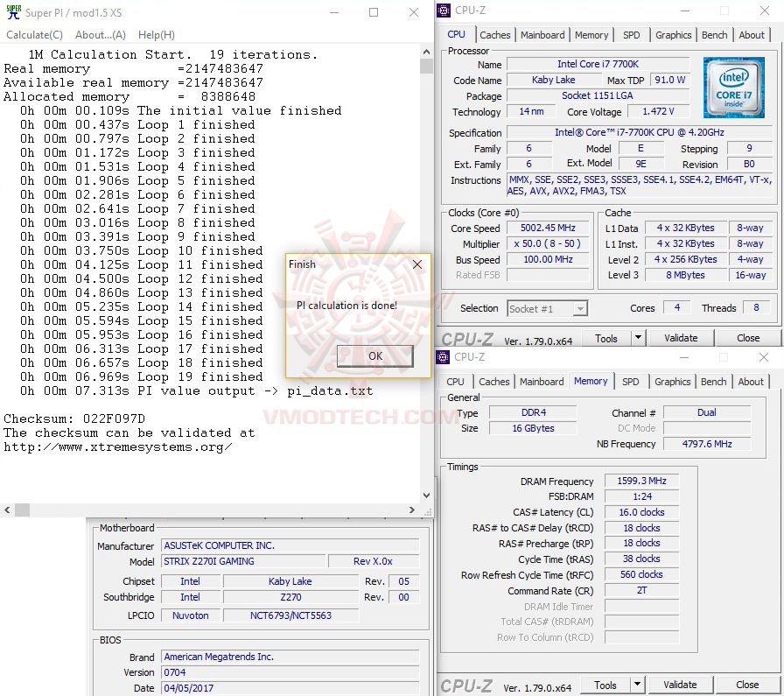The image size is (784, 696).
Task: Select the Caches tab in top CPU-Z
Action: pyautogui.click(x=495, y=35)
